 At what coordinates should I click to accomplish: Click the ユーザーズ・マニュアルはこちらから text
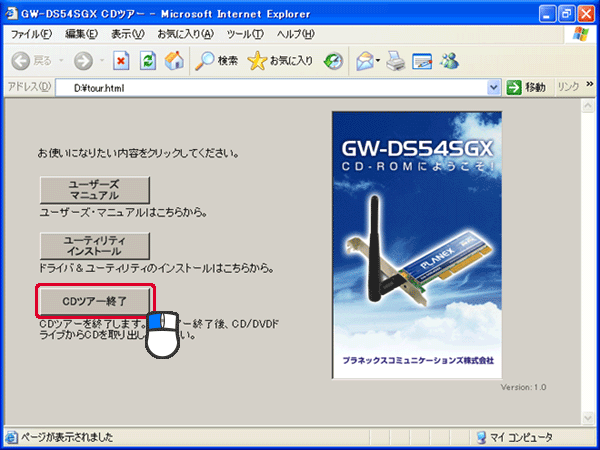click(x=123, y=212)
